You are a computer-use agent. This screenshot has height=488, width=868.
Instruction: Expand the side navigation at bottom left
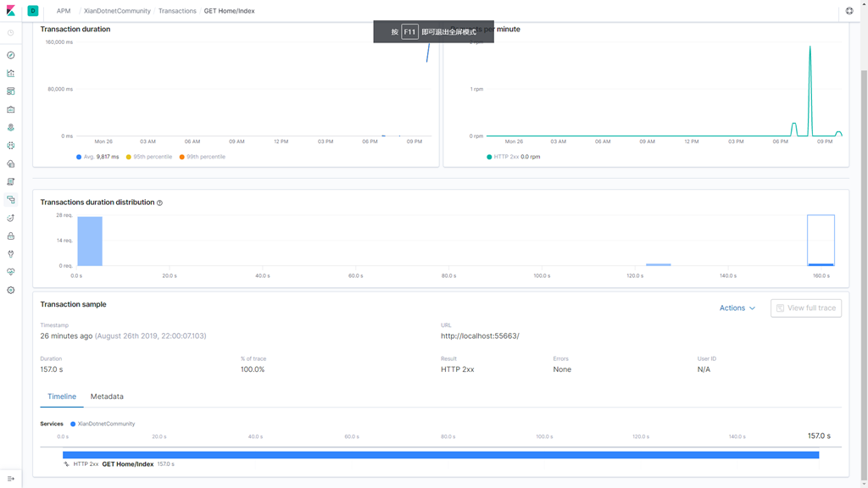pos(10,479)
